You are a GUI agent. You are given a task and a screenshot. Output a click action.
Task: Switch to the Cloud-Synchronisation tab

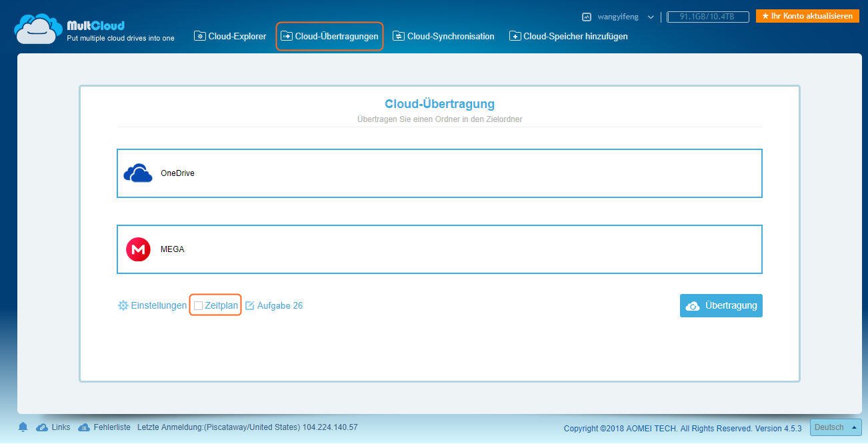coord(443,36)
